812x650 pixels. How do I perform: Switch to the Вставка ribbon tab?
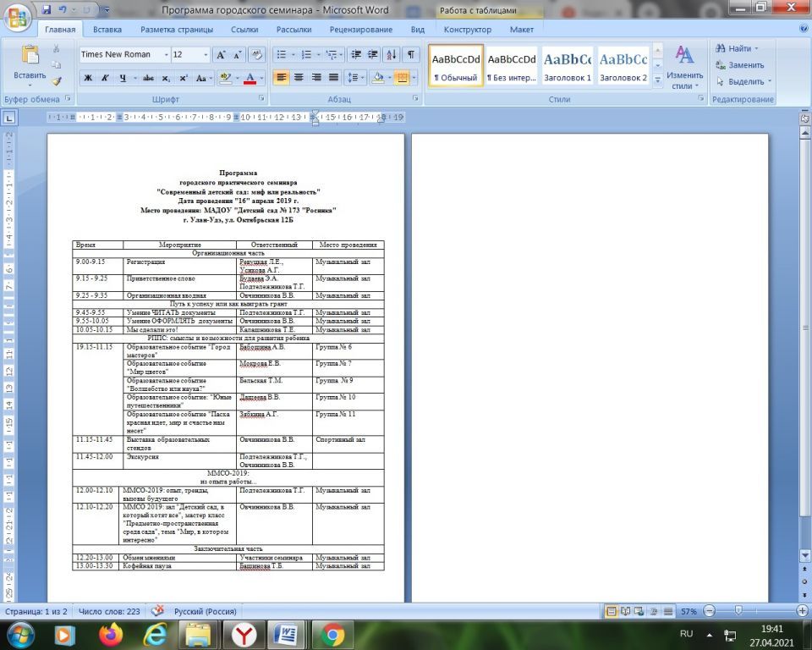pos(107,30)
